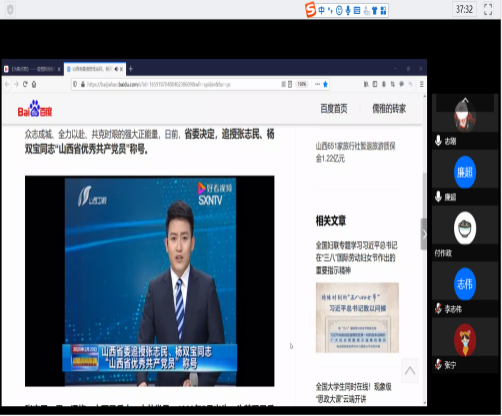The height and width of the screenshot is (416, 502).
Task: Close the active Baidu article tab
Action: point(122,69)
